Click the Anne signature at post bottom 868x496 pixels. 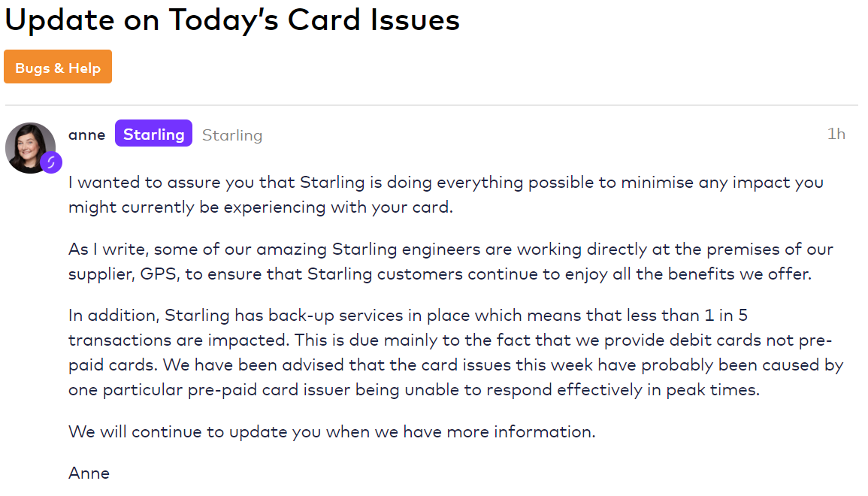(89, 473)
